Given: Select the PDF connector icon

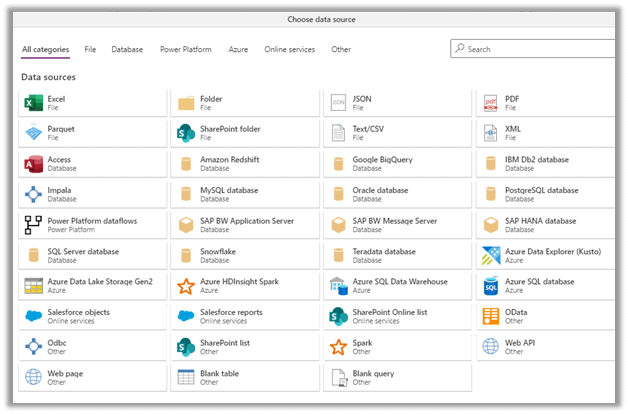Looking at the screenshot, I should (490, 103).
